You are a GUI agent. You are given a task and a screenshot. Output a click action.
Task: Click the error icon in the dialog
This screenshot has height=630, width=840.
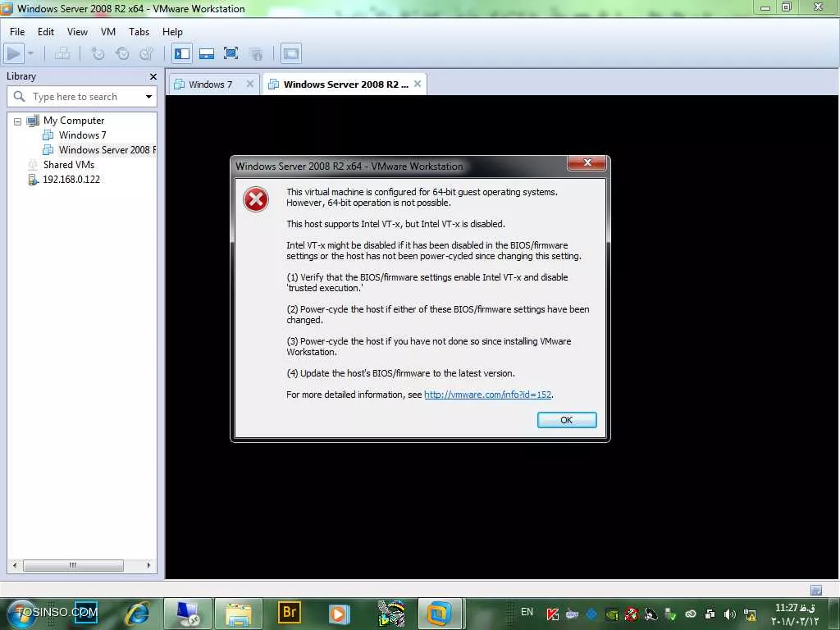256,200
